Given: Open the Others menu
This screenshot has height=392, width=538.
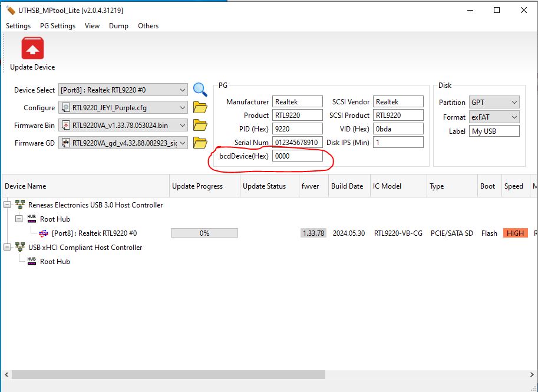Looking at the screenshot, I should point(148,26).
